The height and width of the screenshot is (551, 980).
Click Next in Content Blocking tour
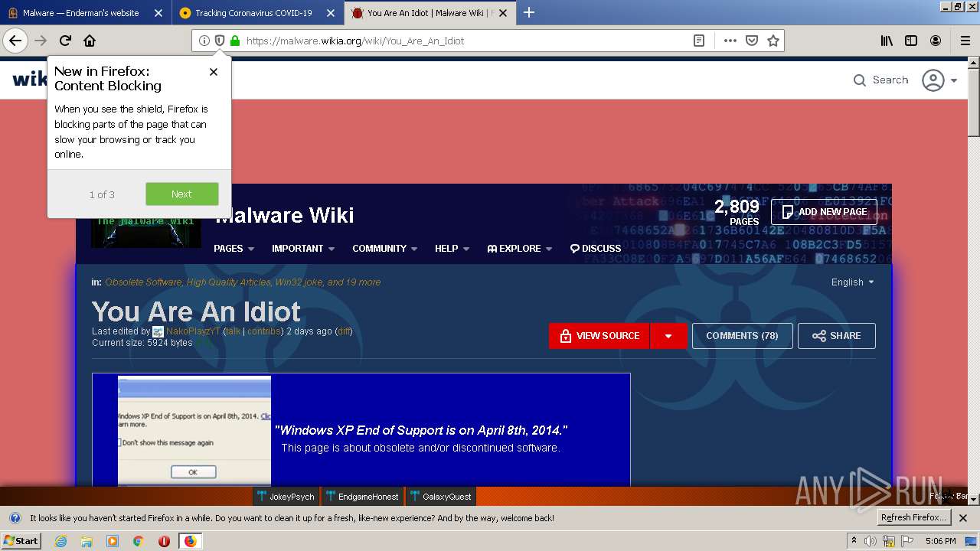click(181, 194)
